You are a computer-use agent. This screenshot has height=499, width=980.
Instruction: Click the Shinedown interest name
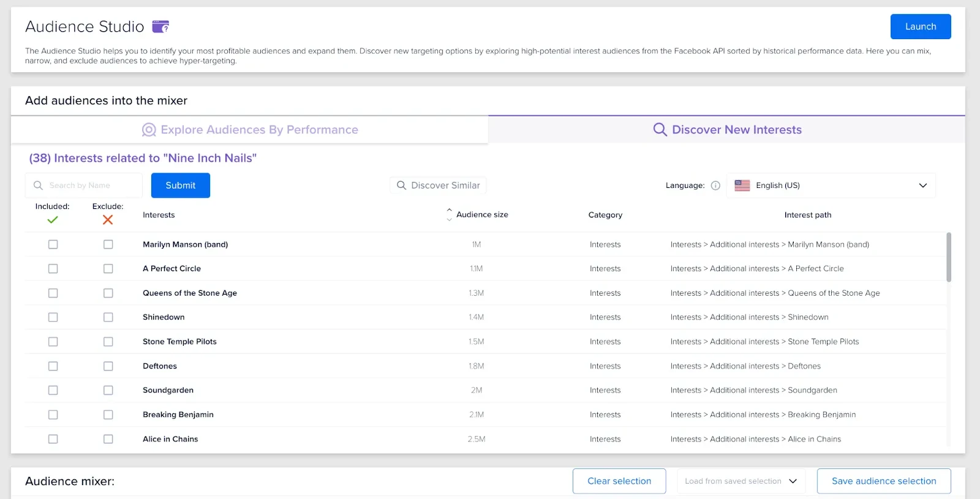coord(164,317)
